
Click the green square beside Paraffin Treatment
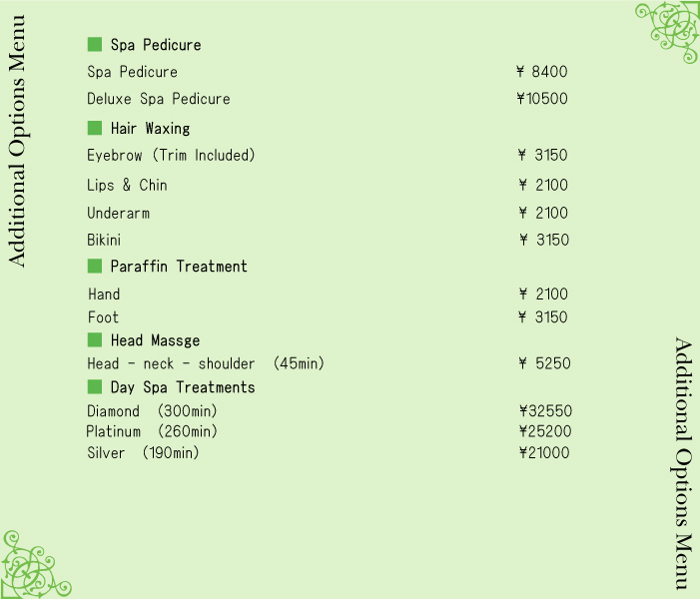95,266
